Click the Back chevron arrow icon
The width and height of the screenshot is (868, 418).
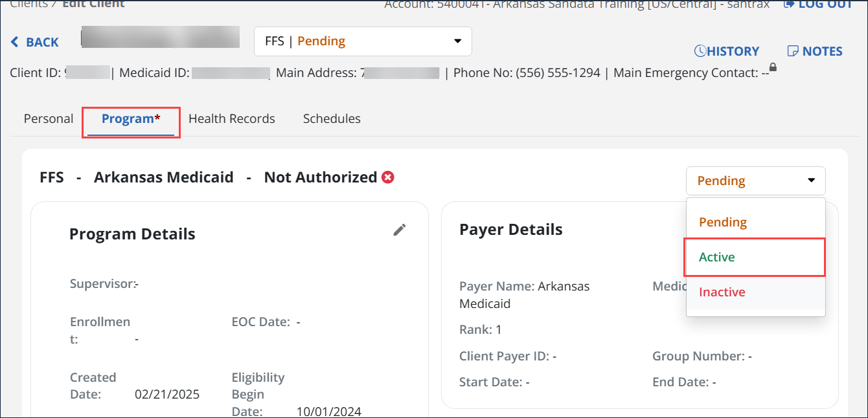pos(15,42)
